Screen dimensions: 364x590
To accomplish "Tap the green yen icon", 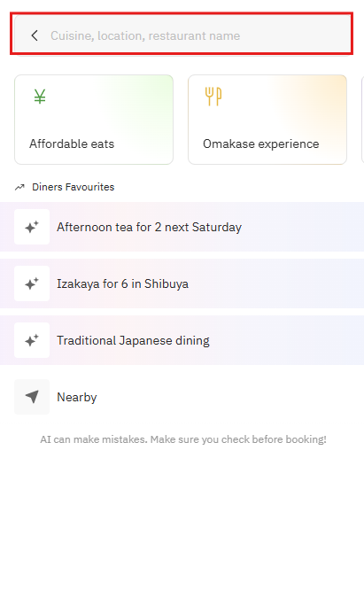I will (x=40, y=97).
